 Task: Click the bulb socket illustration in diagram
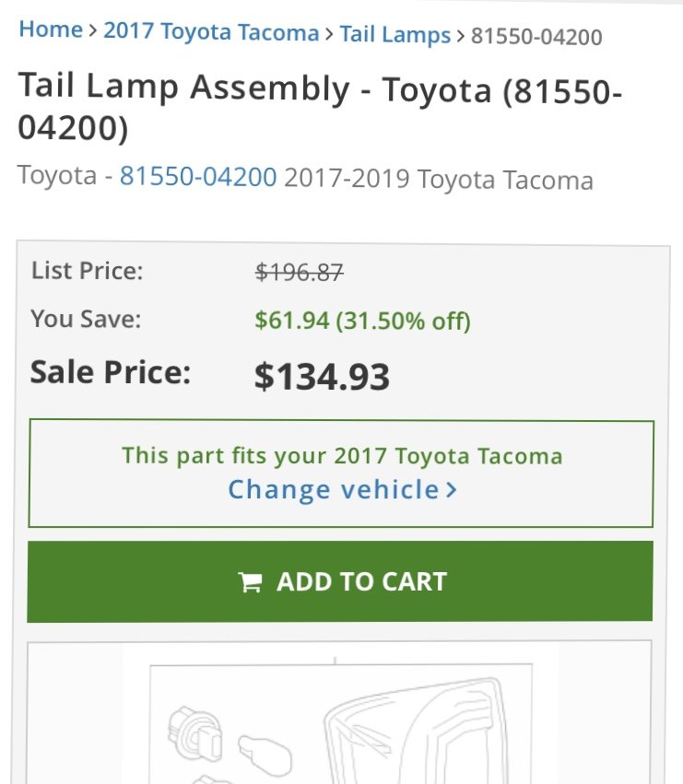[194, 733]
